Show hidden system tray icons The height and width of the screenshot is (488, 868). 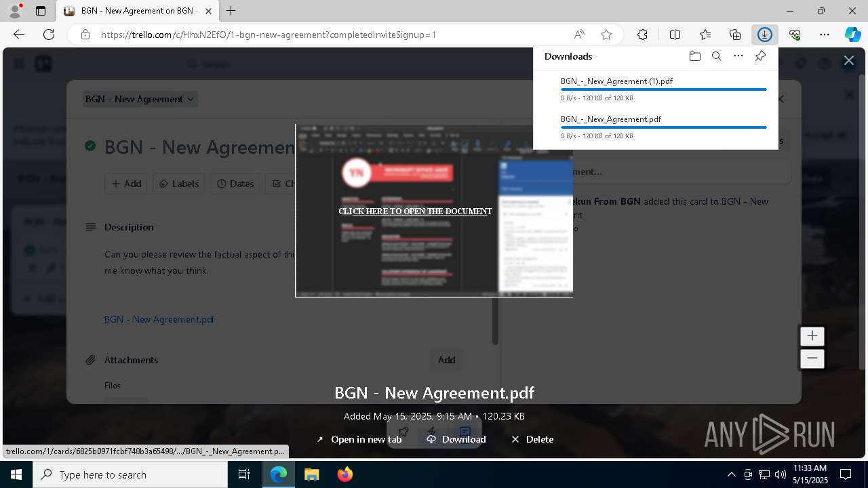[x=731, y=474]
